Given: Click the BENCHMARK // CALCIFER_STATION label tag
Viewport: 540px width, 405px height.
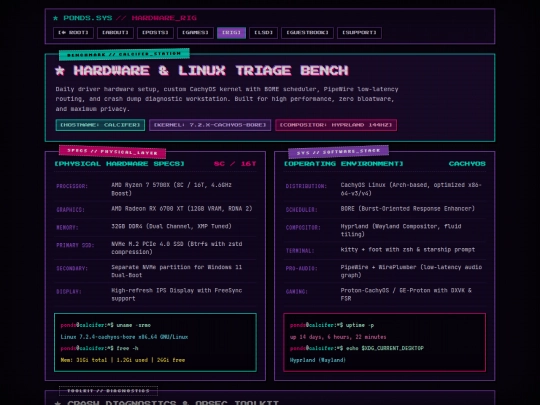Looking at the screenshot, I should tap(124, 54).
